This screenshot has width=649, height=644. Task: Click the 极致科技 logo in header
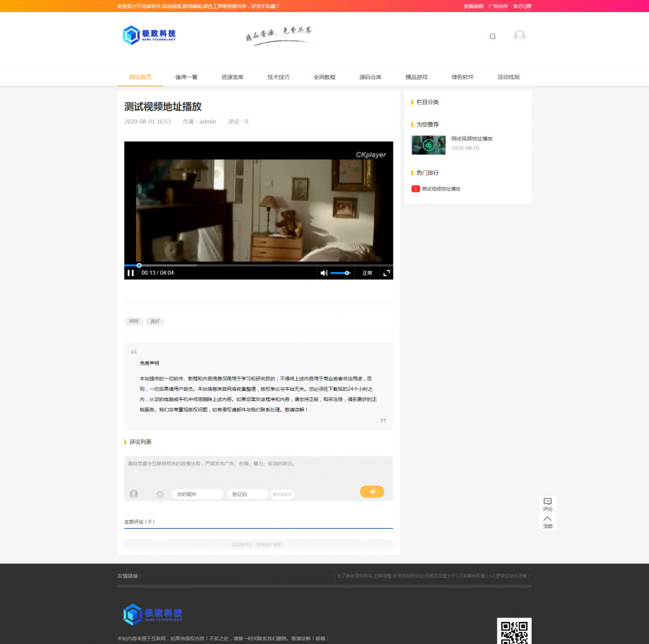click(x=149, y=35)
